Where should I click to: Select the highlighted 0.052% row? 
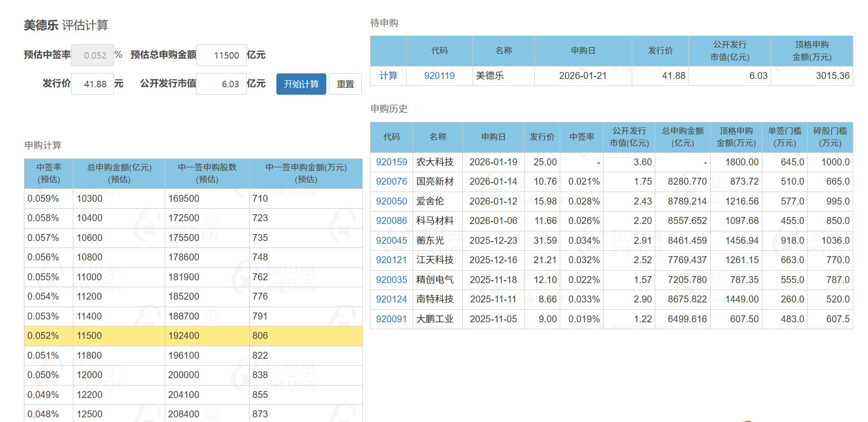coord(193,336)
